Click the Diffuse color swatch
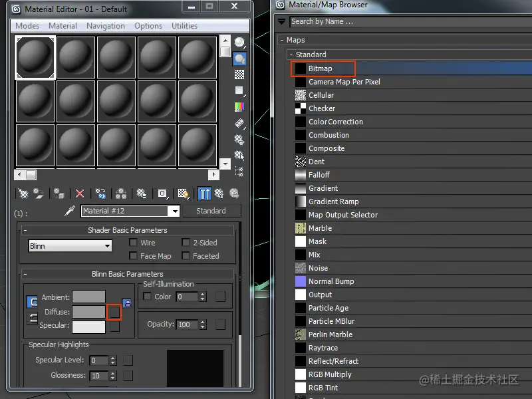Image resolution: width=532 pixels, height=399 pixels. [x=89, y=312]
